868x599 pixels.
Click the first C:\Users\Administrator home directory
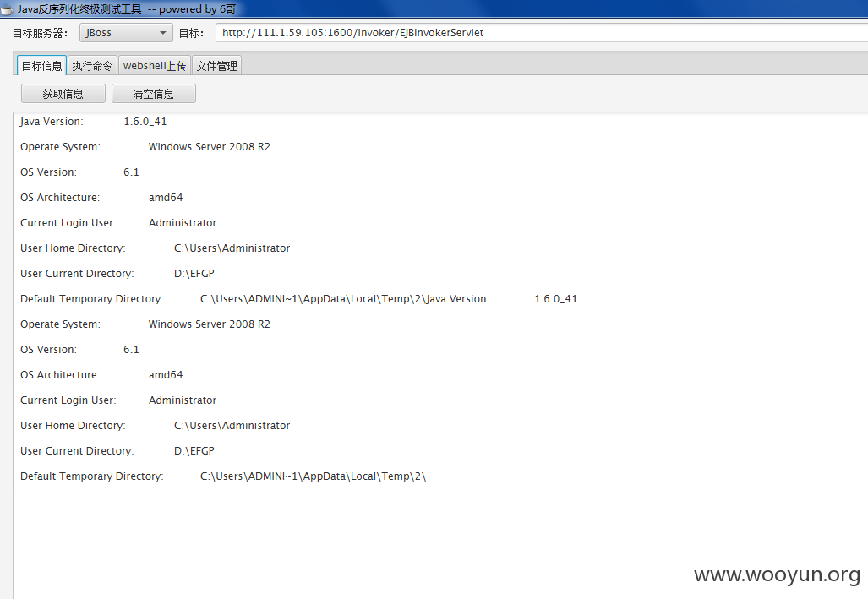pos(232,248)
